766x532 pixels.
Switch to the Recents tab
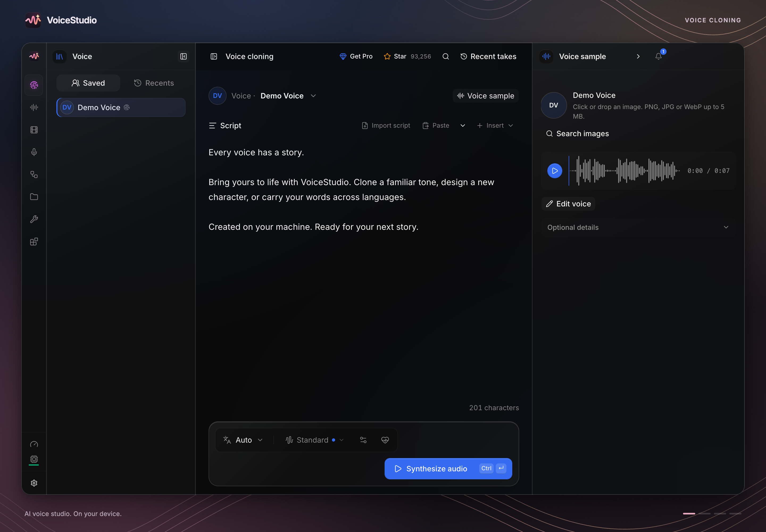(154, 83)
